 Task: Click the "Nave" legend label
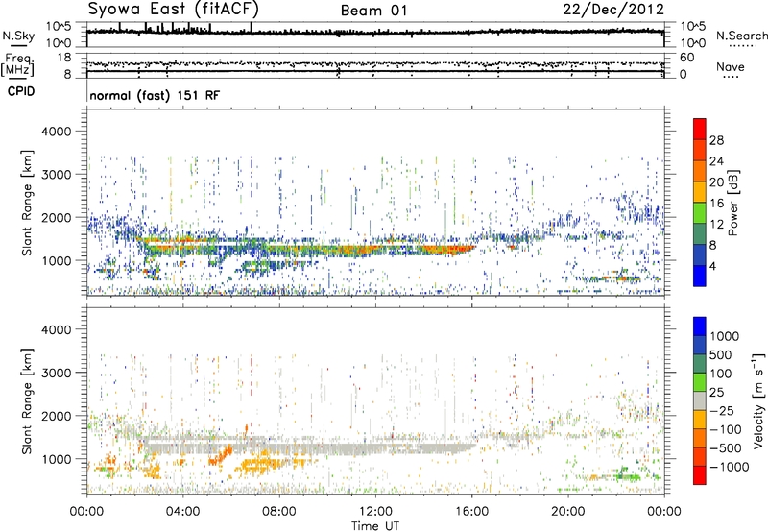pos(731,67)
